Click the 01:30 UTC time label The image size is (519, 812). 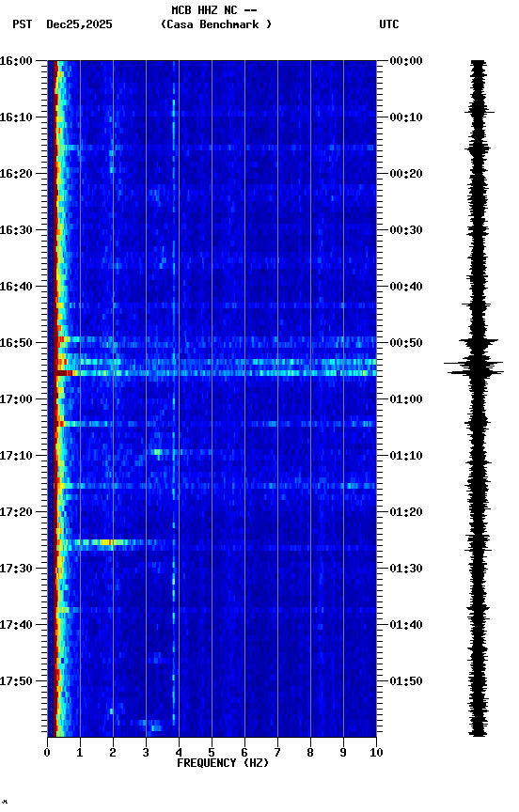point(406,570)
